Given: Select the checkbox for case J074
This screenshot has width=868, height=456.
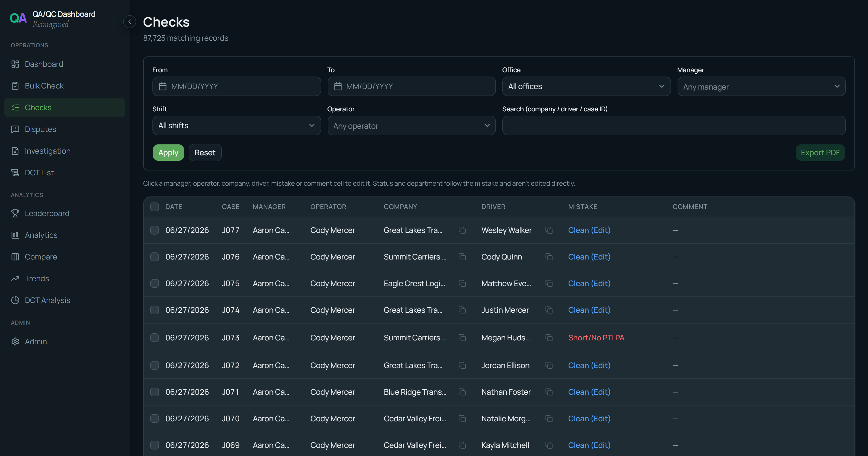Looking at the screenshot, I should coord(155,310).
